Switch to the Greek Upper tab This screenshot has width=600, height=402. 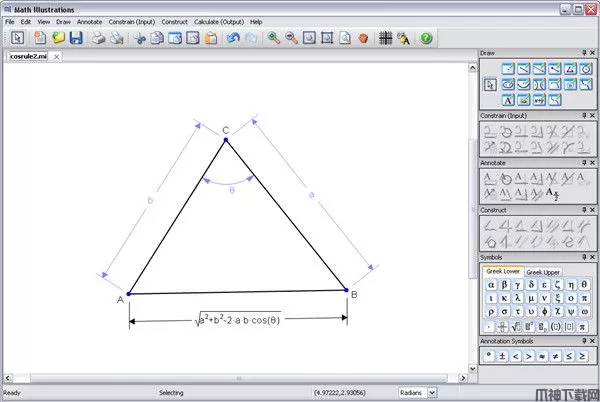pyautogui.click(x=544, y=271)
